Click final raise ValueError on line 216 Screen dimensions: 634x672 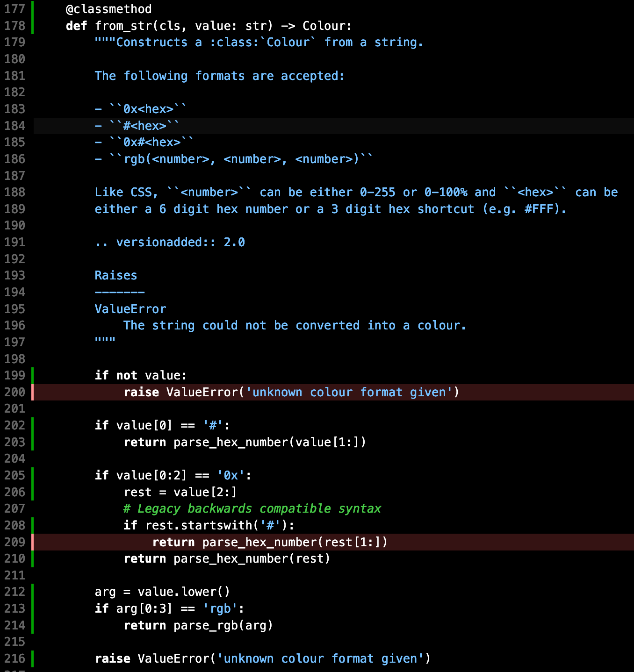click(x=262, y=658)
